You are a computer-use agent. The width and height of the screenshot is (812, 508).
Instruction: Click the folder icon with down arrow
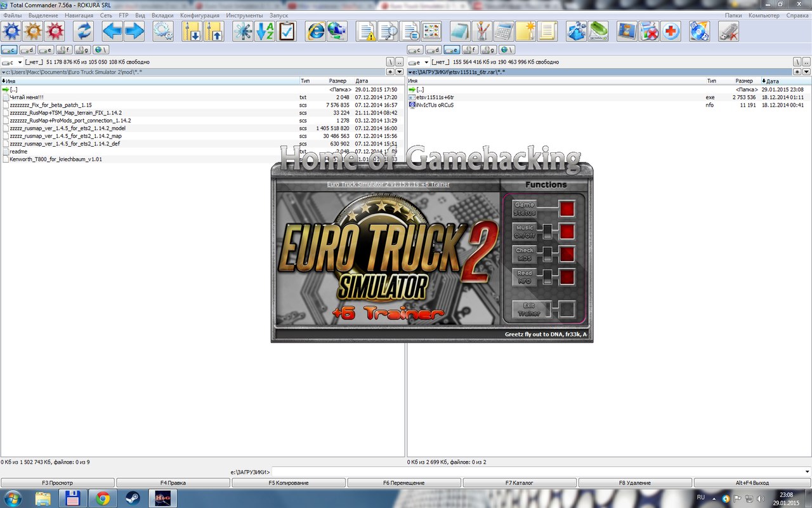(x=192, y=31)
